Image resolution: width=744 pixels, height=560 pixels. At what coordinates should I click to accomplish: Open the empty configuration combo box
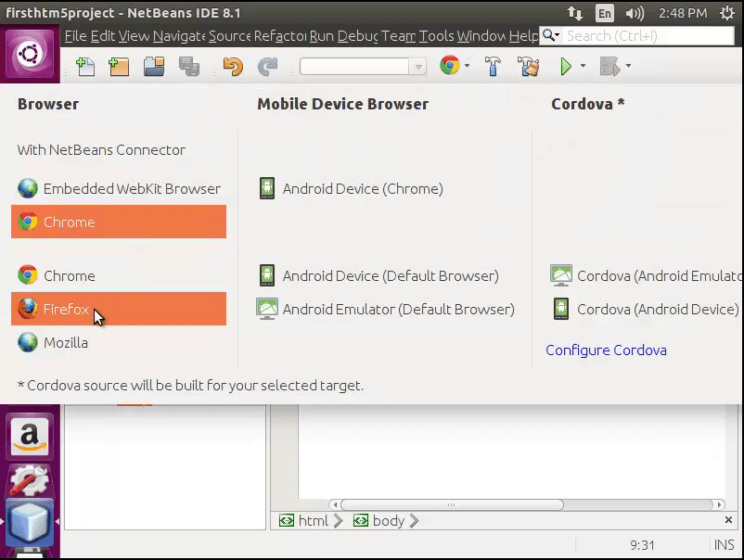pyautogui.click(x=363, y=67)
